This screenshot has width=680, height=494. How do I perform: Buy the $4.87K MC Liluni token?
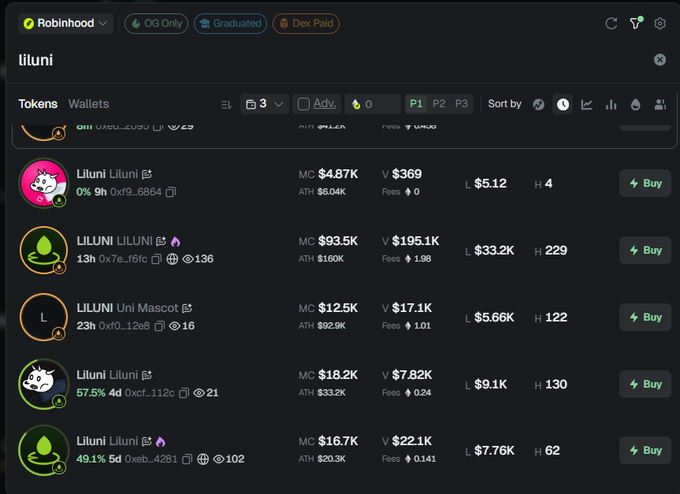pos(645,183)
